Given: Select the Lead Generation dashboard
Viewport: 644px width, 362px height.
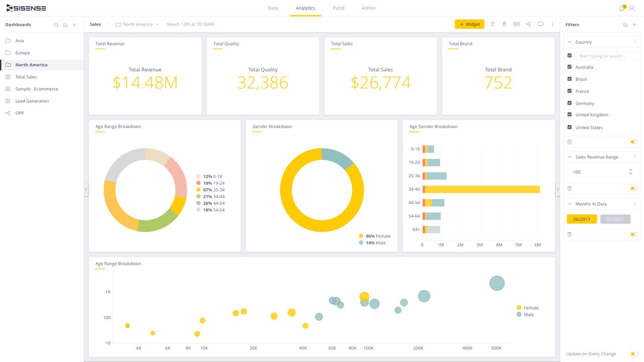Looking at the screenshot, I should coord(32,101).
